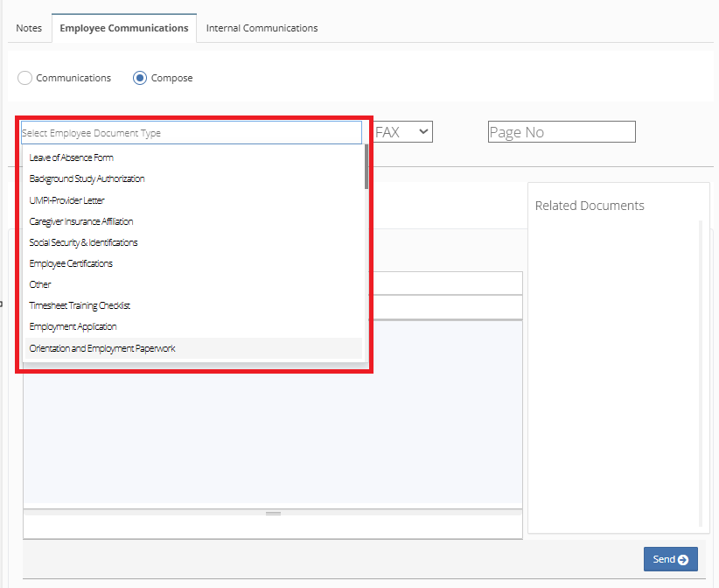
Task: Click the Select Employee Document Type field
Action: pyautogui.click(x=191, y=133)
